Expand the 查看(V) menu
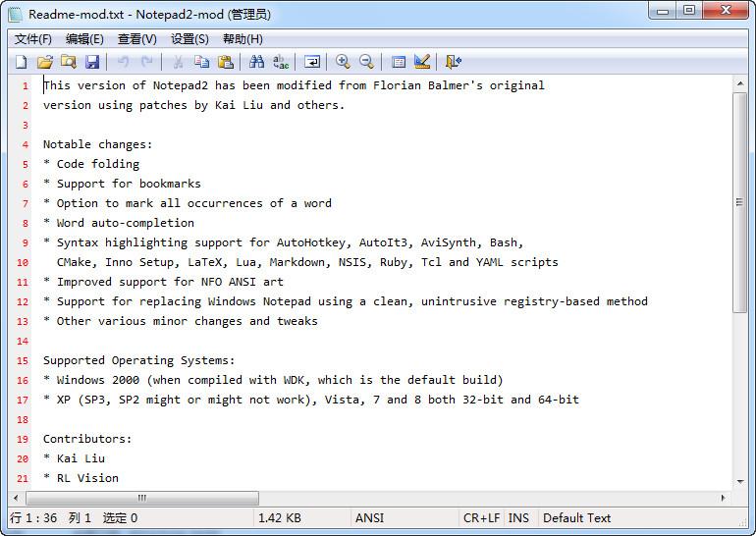756x536 pixels. tap(136, 39)
